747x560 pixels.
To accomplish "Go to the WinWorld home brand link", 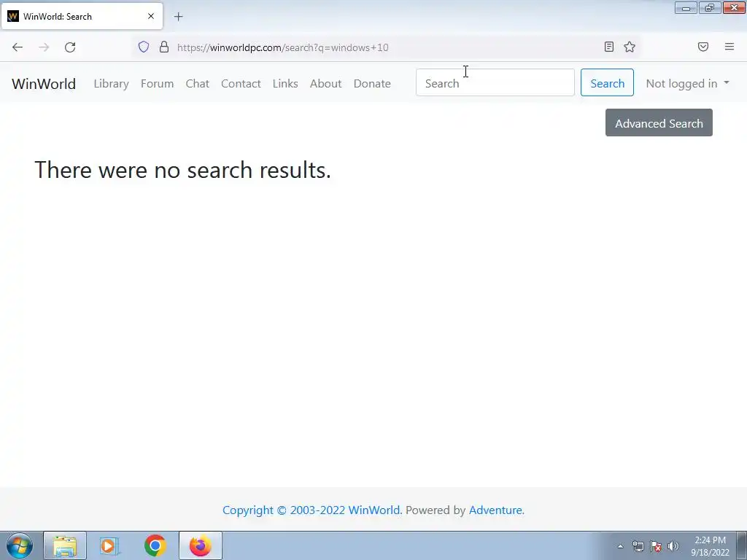I will pyautogui.click(x=44, y=84).
